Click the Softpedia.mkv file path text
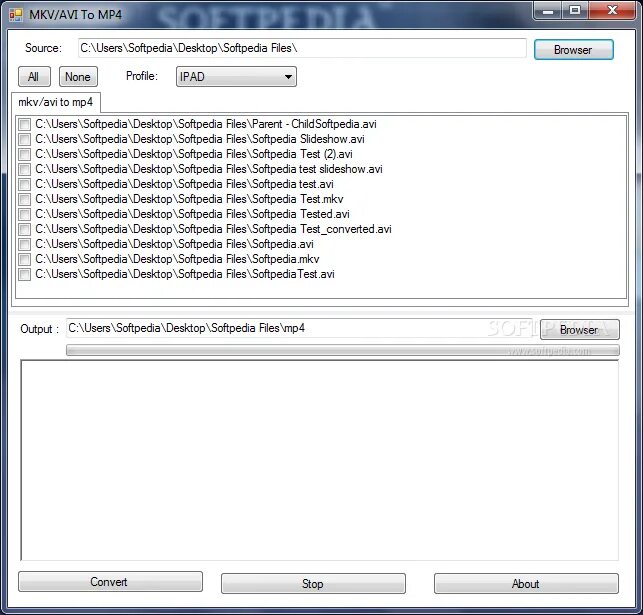Viewport: 643px width, 615px height. click(177, 259)
